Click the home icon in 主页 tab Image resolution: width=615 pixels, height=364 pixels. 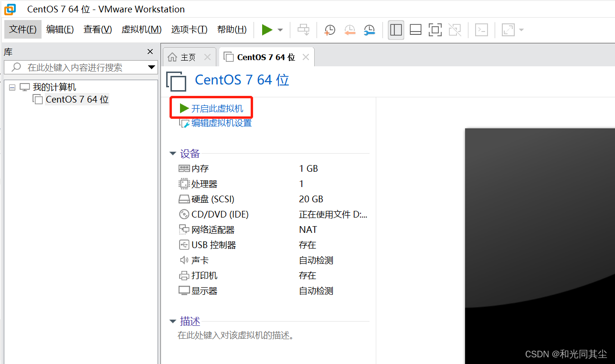(x=173, y=57)
